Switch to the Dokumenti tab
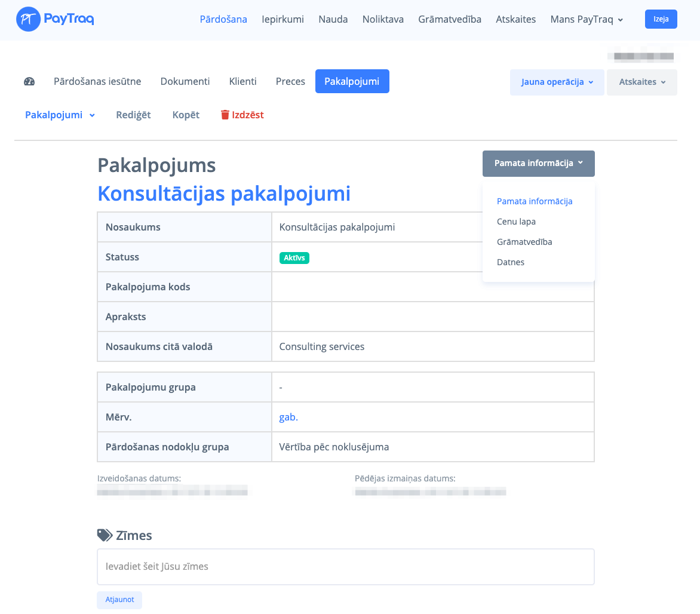The image size is (700, 614). 185,81
